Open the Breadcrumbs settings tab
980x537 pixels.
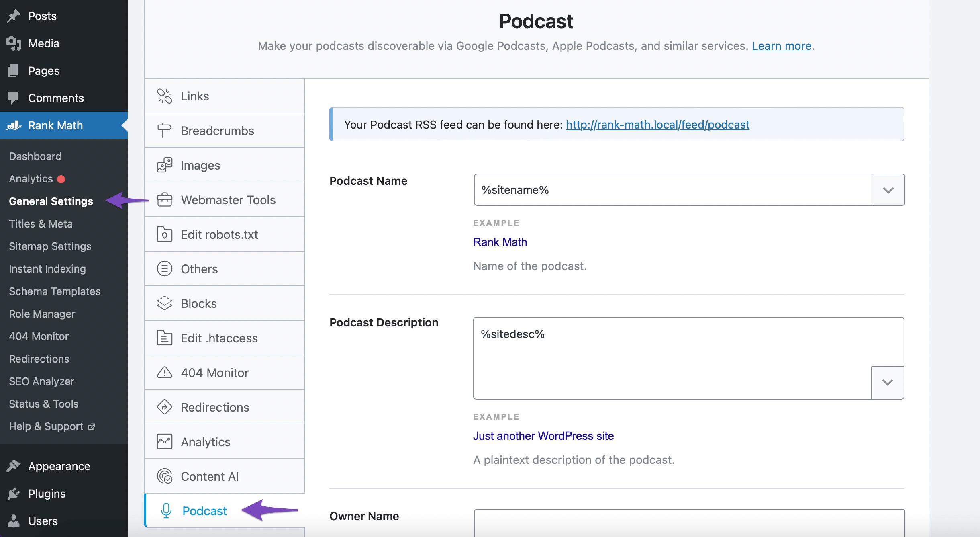click(225, 131)
